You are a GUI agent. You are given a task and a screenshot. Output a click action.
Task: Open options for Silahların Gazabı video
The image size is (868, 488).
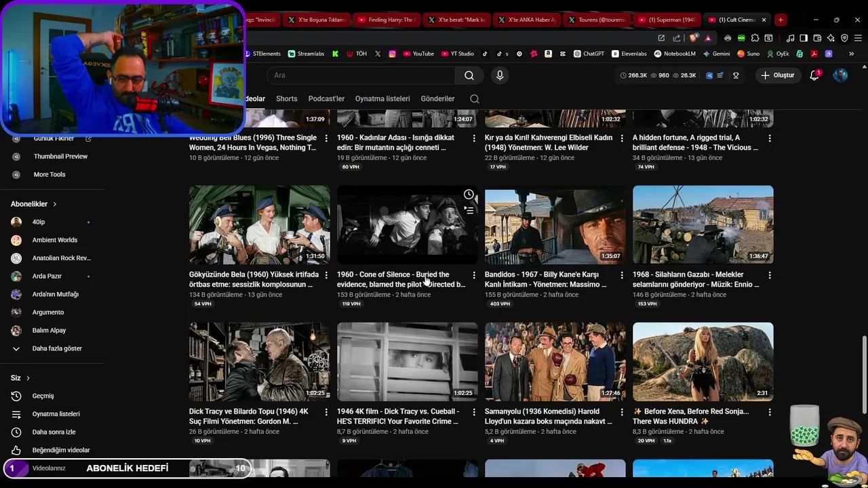point(770,275)
